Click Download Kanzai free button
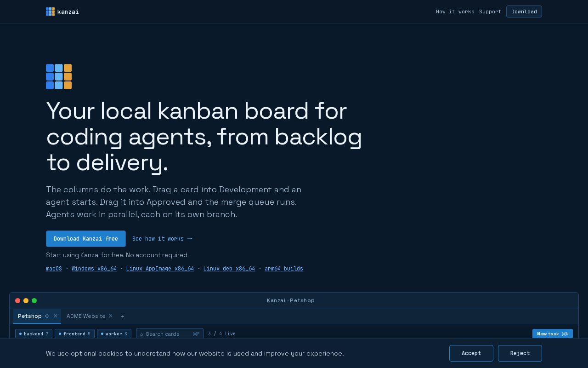 [86, 239]
